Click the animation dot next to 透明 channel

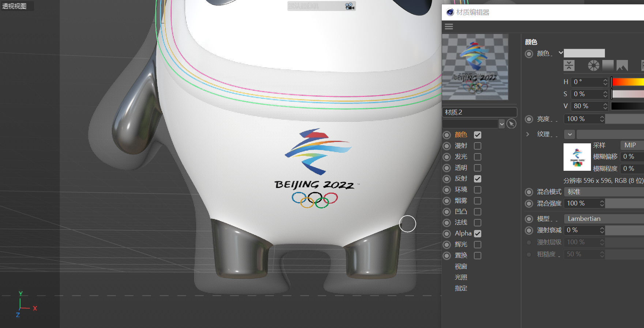pyautogui.click(x=447, y=168)
